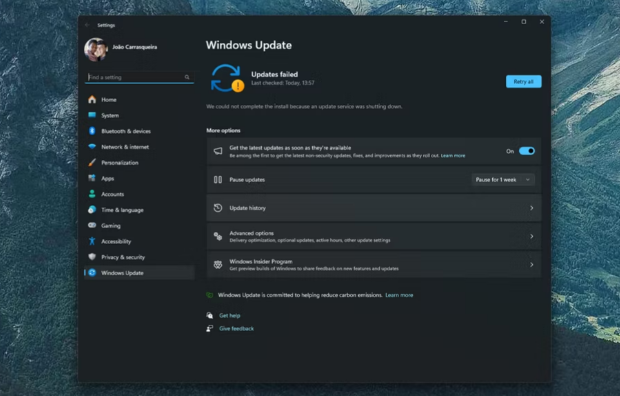Click the Updates failed heading

tap(275, 74)
